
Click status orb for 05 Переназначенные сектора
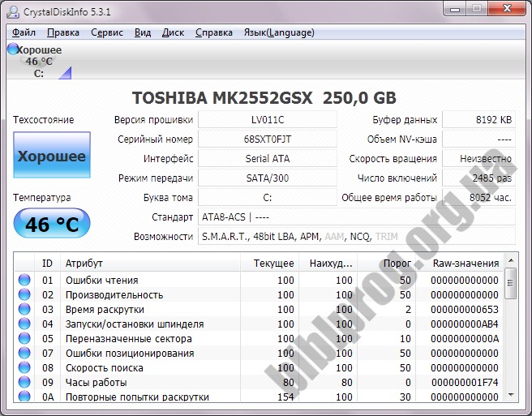click(24, 338)
